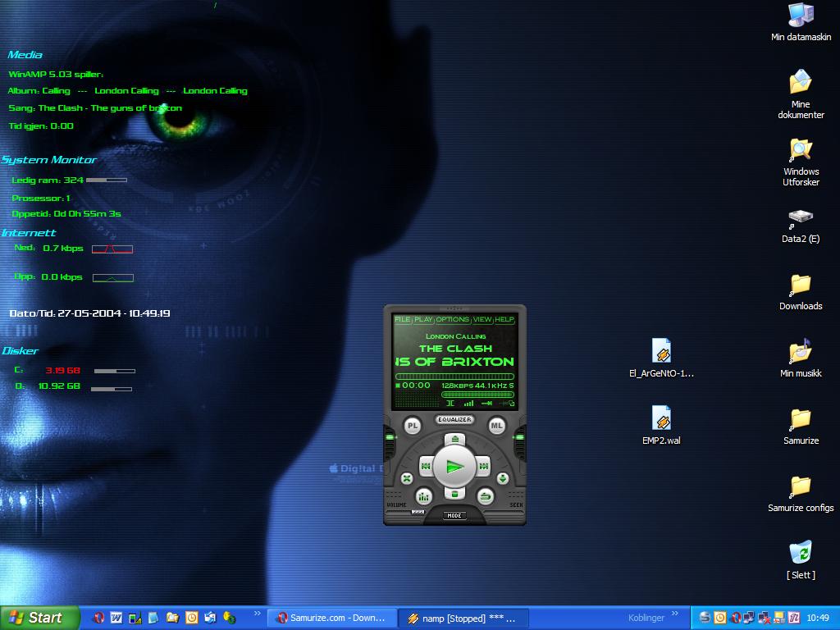Open Min musikk folder icon
The height and width of the screenshot is (630, 840).
(x=801, y=359)
